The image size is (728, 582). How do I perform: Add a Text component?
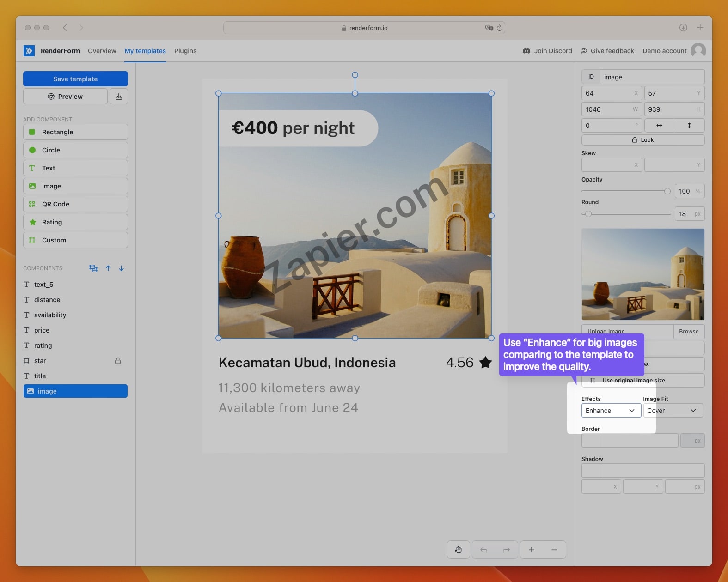[x=75, y=168]
